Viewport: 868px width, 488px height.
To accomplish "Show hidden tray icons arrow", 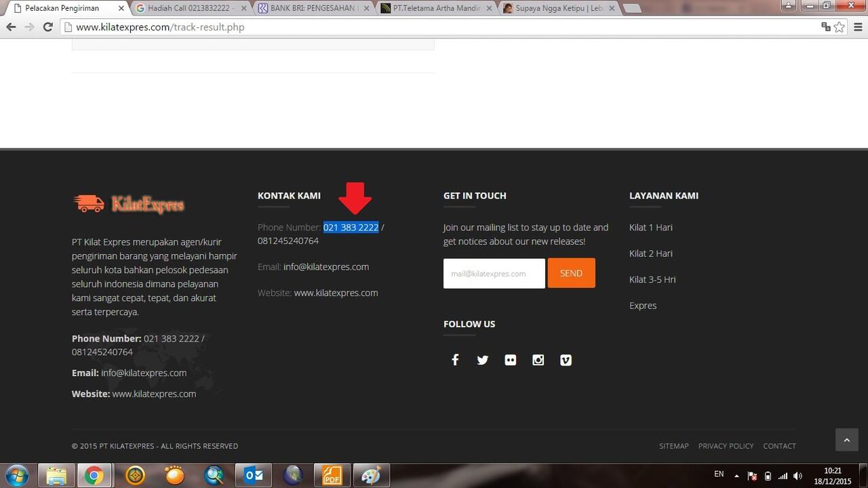I will 737,476.
